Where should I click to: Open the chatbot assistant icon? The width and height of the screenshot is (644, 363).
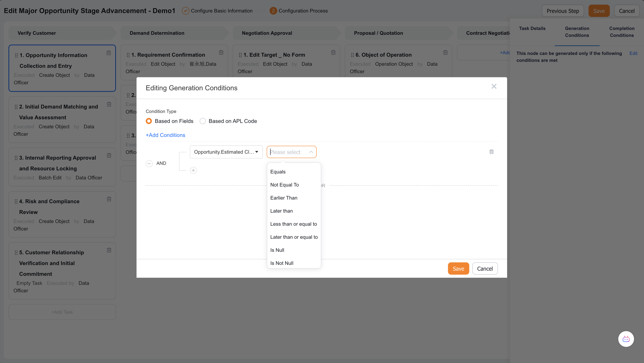coord(626,339)
